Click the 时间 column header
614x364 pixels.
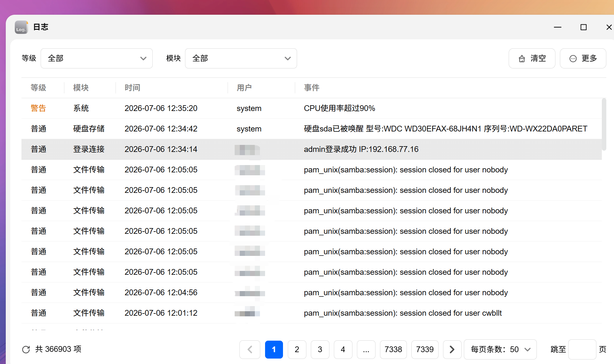tap(132, 88)
